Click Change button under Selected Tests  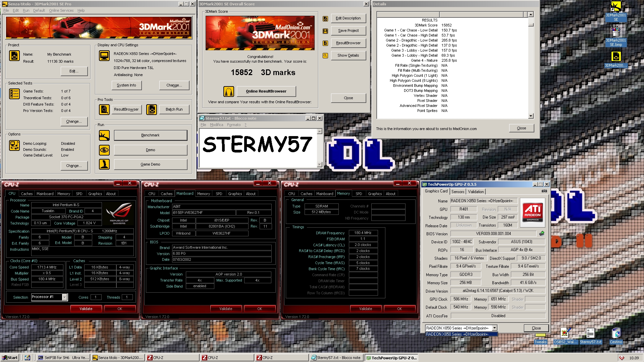(74, 122)
